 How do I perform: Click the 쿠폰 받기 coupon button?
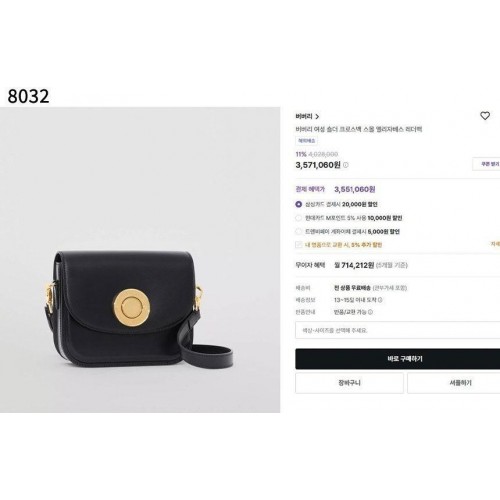click(487, 164)
